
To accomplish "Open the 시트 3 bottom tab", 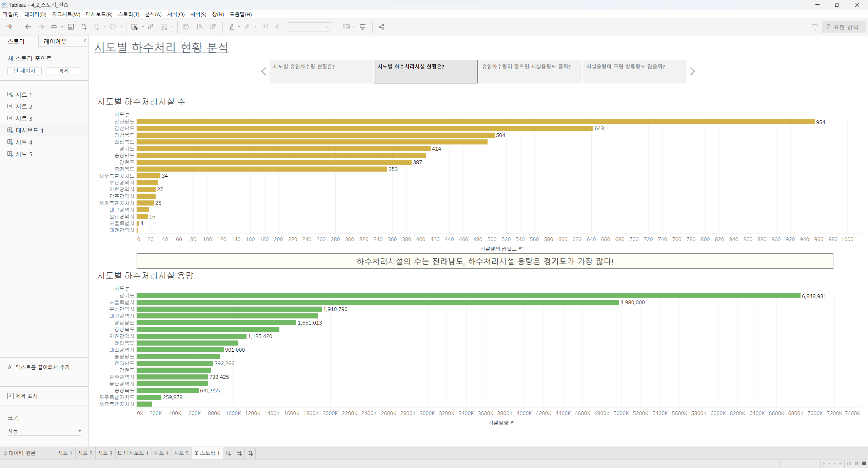I will 105,453.
